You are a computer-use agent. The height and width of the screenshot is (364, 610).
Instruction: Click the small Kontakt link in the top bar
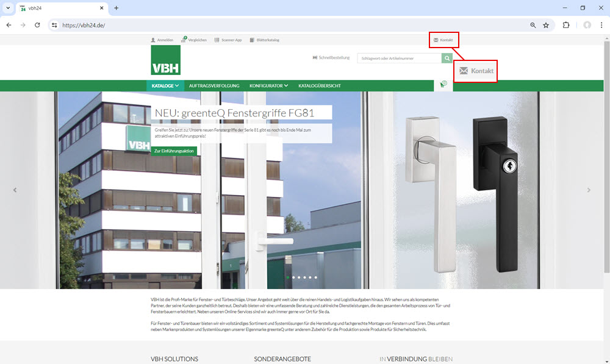(x=443, y=40)
